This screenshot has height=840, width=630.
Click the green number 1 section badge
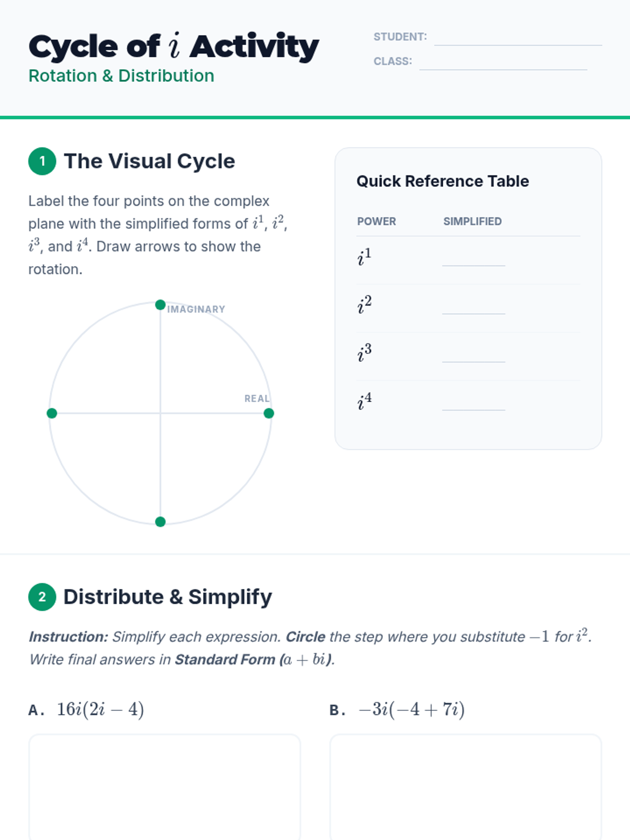(x=42, y=161)
